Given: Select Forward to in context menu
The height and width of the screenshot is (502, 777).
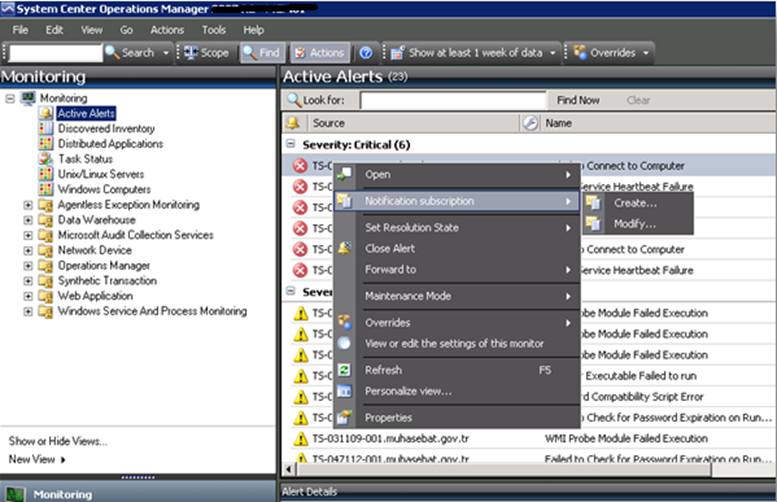Looking at the screenshot, I should point(456,270).
